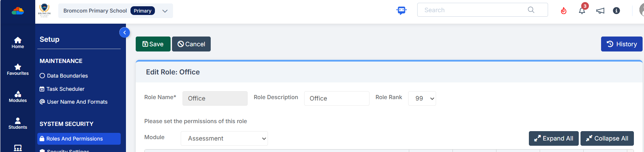Click the Role Description input field

tap(336, 98)
